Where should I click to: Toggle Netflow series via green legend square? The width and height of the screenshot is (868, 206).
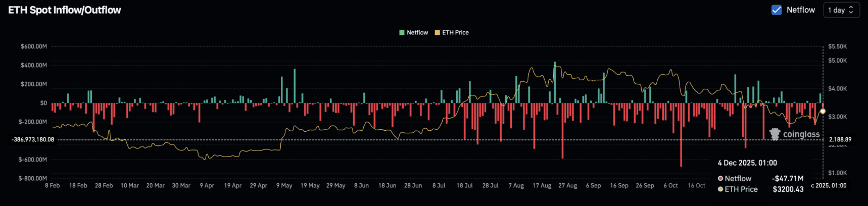[x=402, y=32]
